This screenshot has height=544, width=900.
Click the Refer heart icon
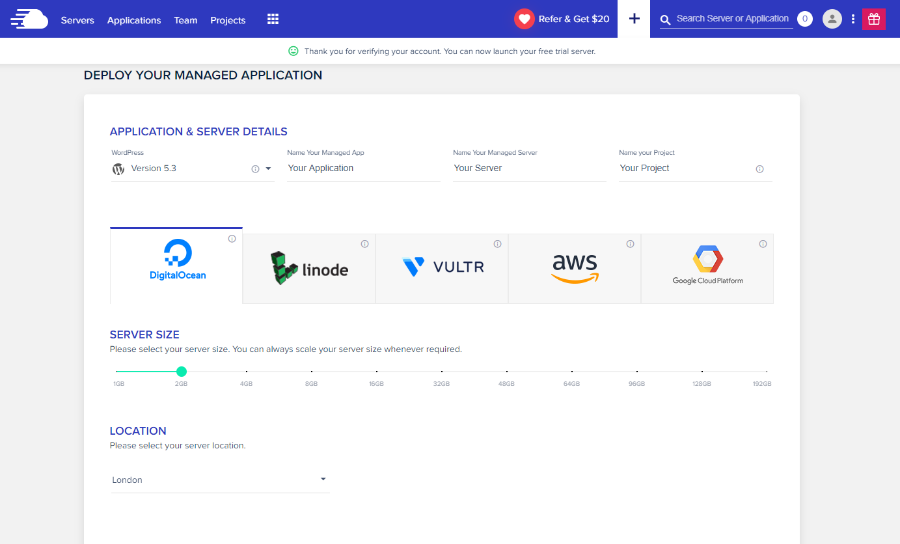click(524, 19)
